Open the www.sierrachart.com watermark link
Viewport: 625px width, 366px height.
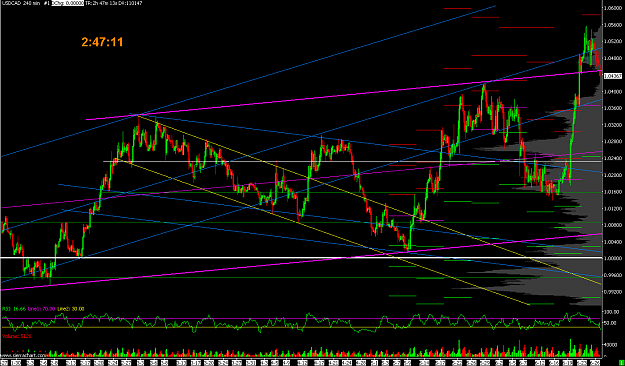coord(23,355)
